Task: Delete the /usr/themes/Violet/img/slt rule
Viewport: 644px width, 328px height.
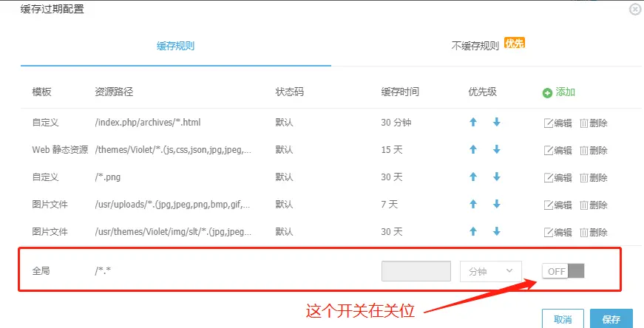Action: pyautogui.click(x=594, y=232)
